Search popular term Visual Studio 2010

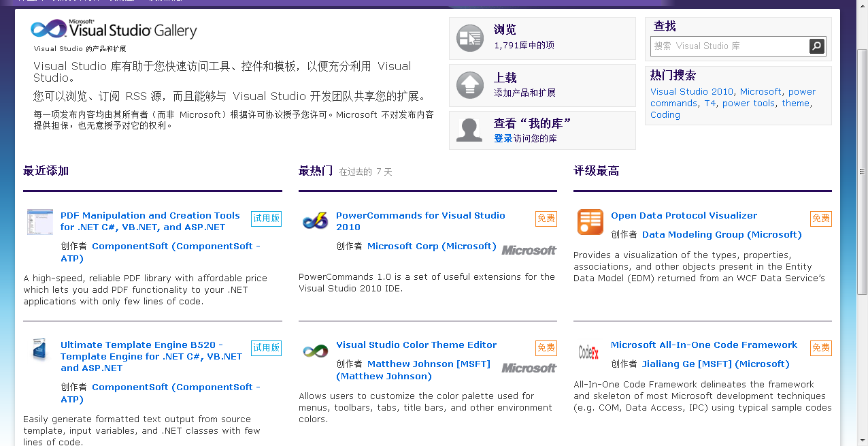(x=692, y=91)
